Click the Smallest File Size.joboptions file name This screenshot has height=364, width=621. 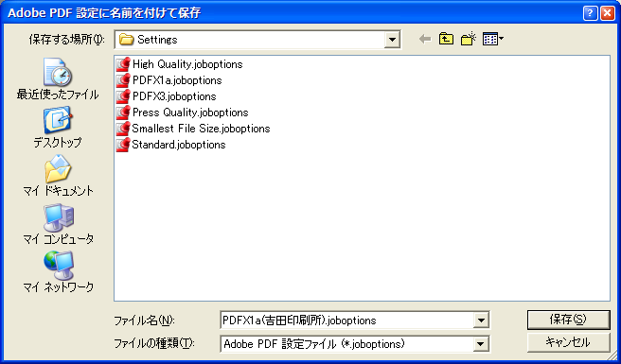point(202,129)
